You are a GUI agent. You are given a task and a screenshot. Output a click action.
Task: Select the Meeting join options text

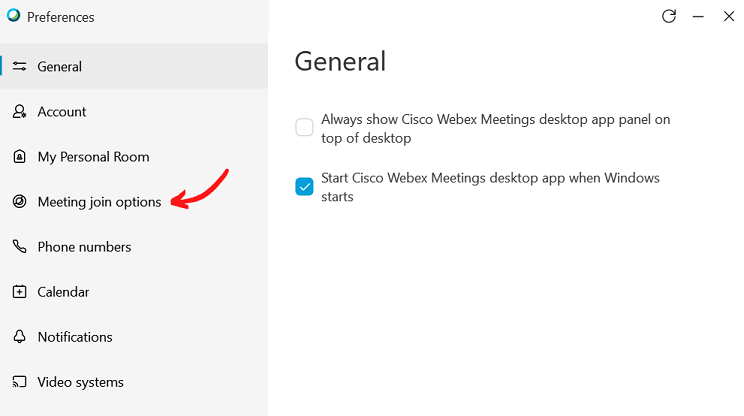(99, 202)
